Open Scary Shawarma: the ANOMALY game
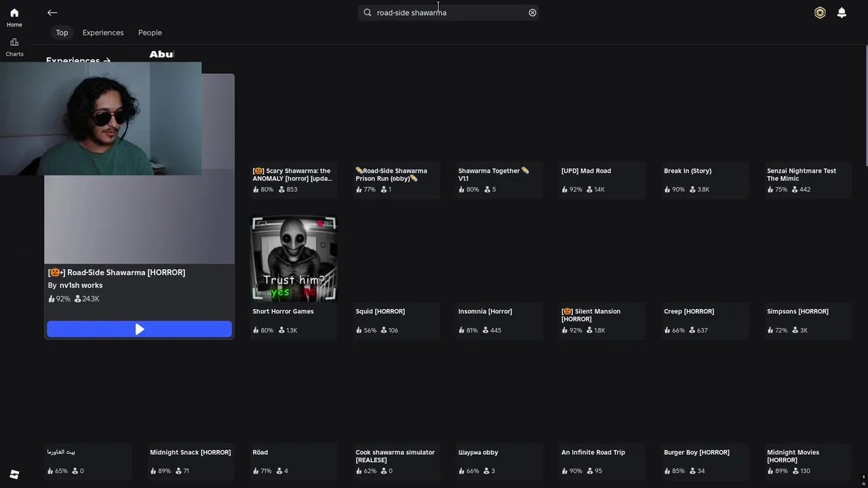 click(292, 175)
